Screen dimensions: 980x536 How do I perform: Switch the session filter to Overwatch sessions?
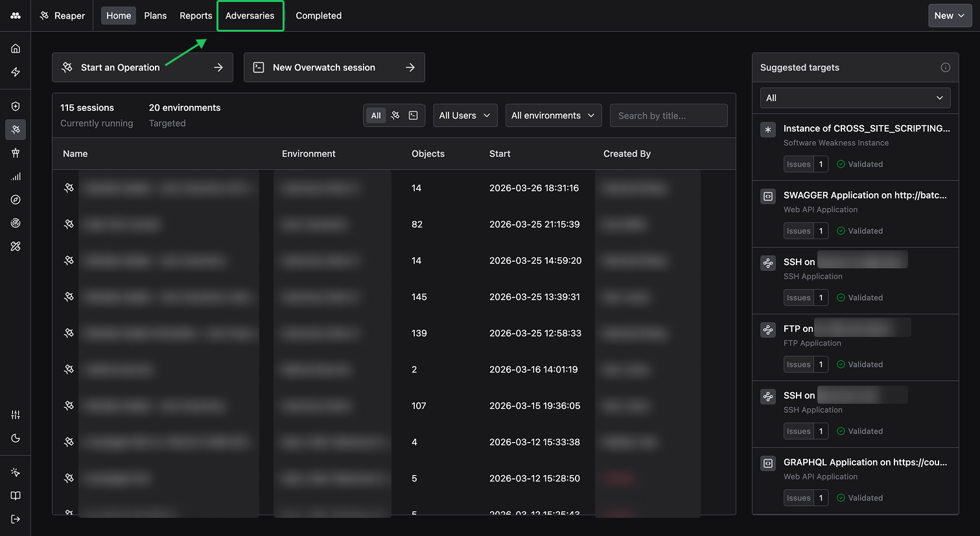click(x=412, y=115)
